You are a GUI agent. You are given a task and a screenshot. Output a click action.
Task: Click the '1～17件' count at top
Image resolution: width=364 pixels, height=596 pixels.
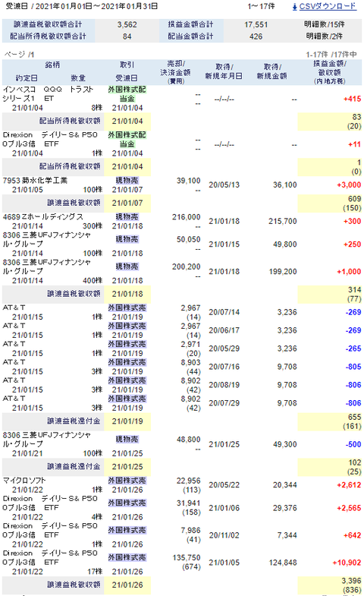point(261,7)
